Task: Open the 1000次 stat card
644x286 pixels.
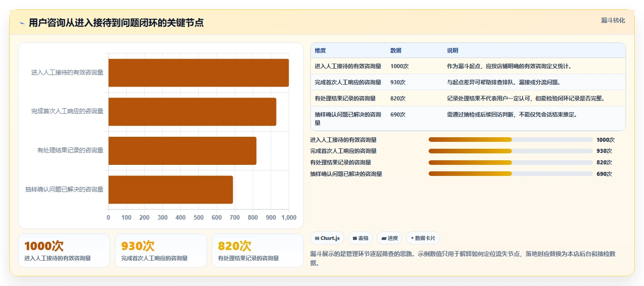Action: (x=64, y=251)
